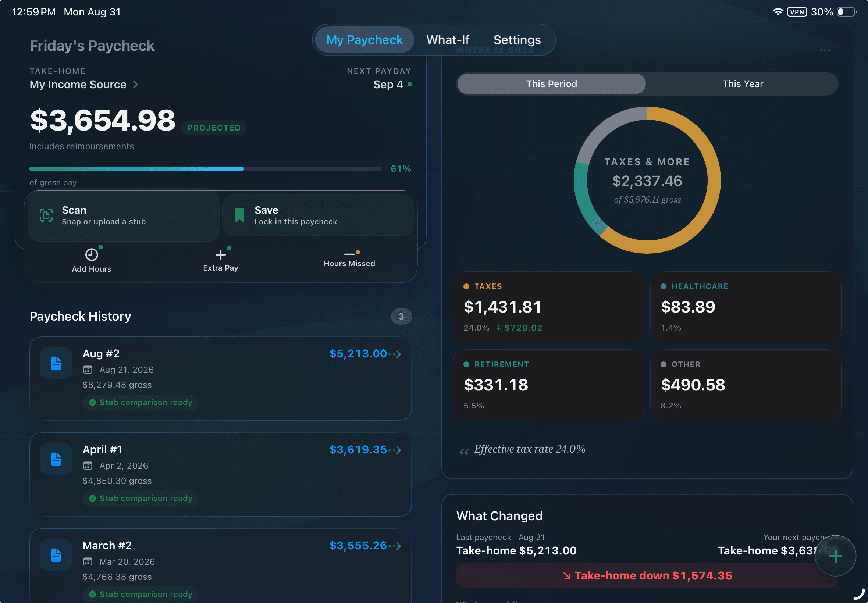Click the calendar icon beside Aug 21, 2026

click(x=88, y=370)
